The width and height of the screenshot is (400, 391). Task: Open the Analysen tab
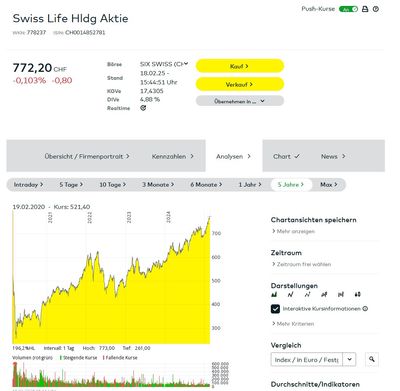(233, 156)
